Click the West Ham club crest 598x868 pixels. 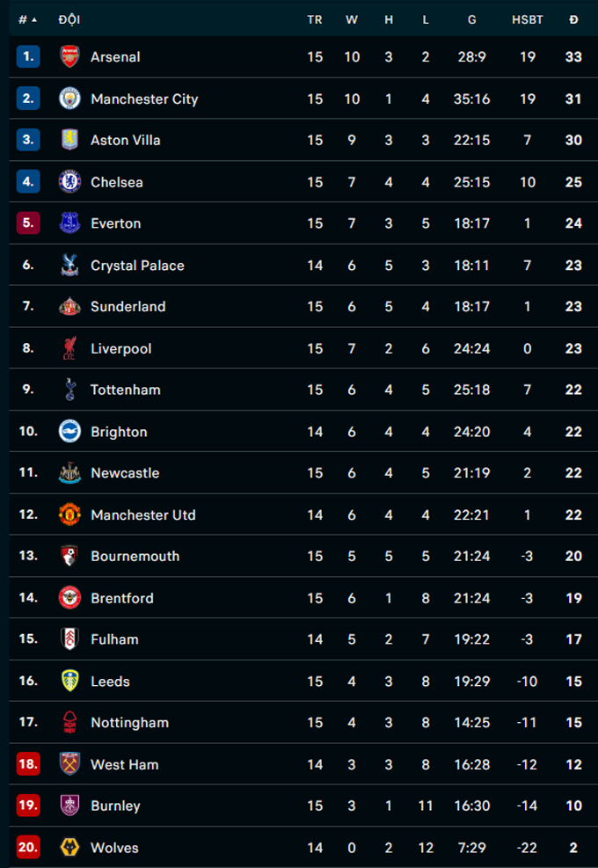point(69,764)
